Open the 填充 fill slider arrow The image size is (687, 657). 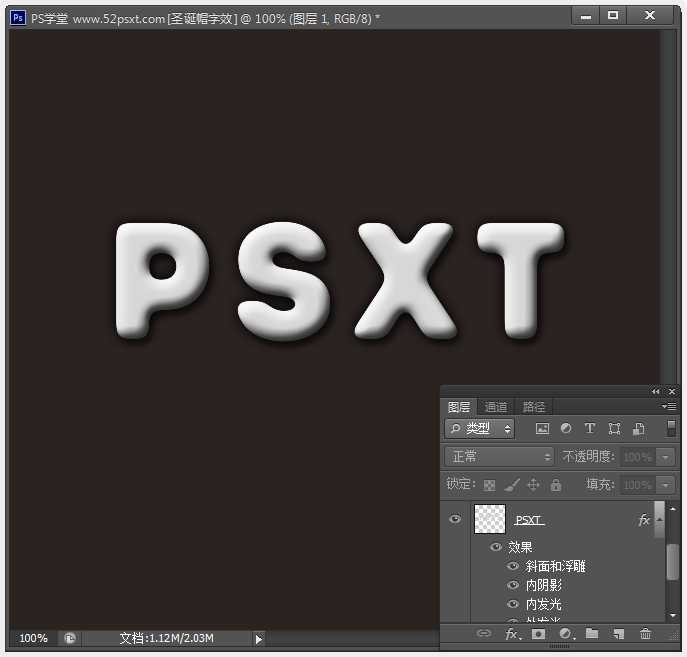tap(666, 485)
